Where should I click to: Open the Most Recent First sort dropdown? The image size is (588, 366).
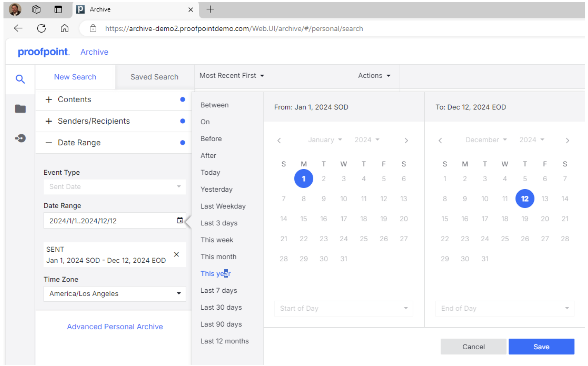pos(231,76)
